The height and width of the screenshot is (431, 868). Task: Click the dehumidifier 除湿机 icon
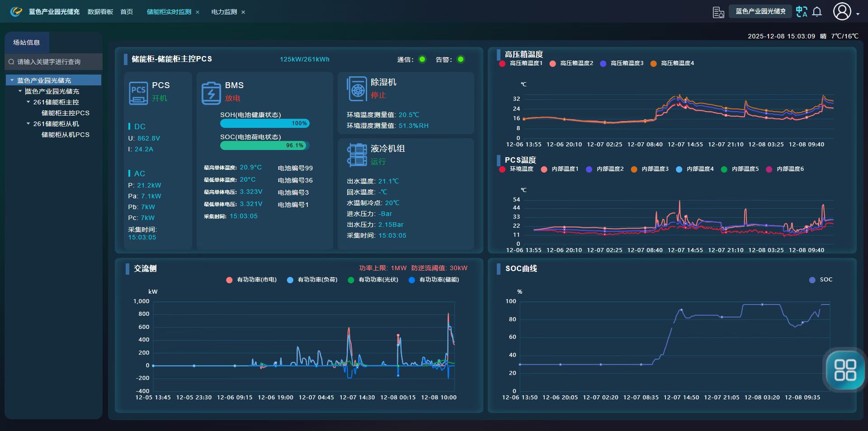(x=357, y=89)
